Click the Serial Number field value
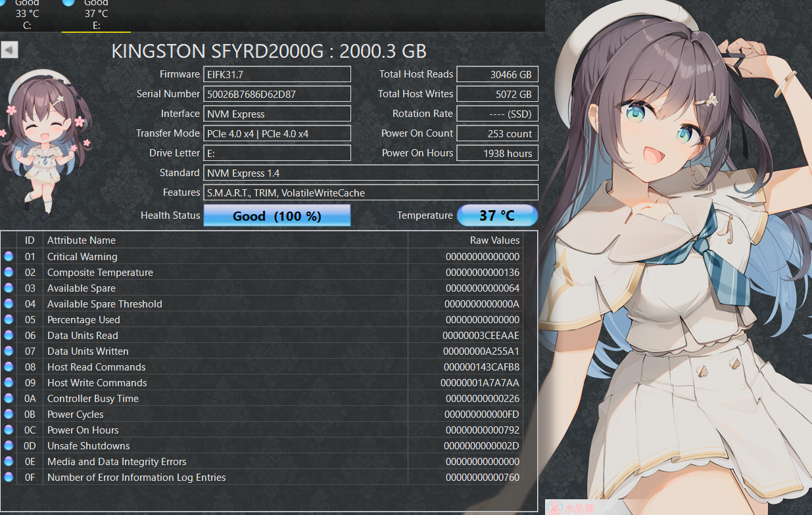Screen dimensions: 812x515 pyautogui.click(x=277, y=94)
